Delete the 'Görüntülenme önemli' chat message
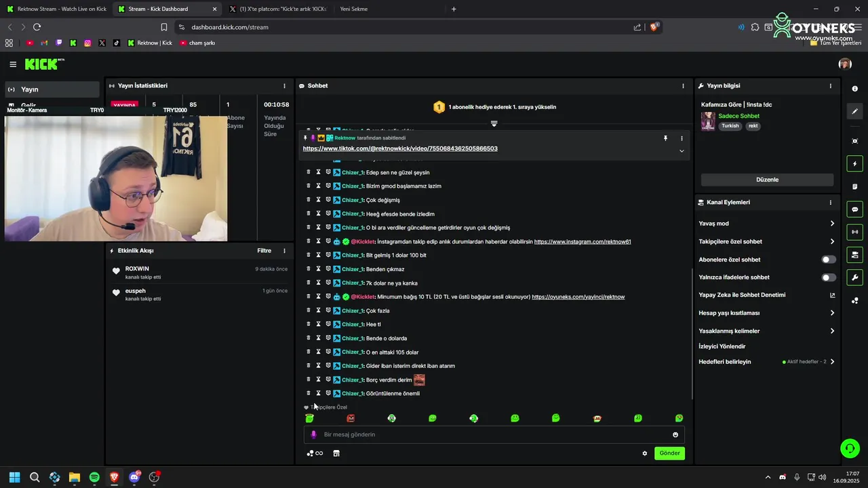 (309, 393)
